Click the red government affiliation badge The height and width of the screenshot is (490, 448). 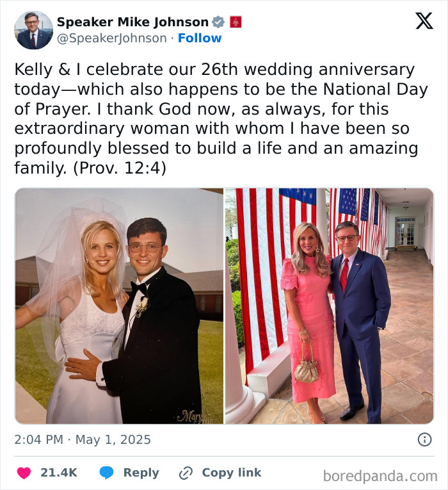click(x=236, y=22)
